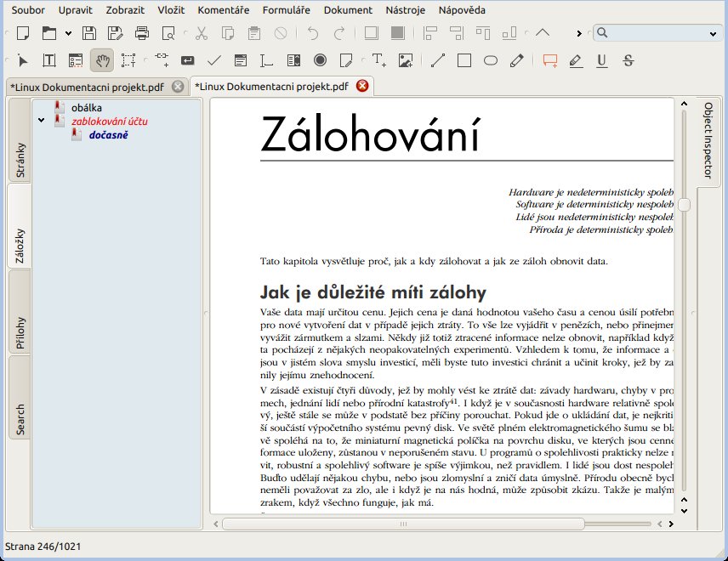
Task: Collapse the zablokování účtu bookmark
Action: 42,120
